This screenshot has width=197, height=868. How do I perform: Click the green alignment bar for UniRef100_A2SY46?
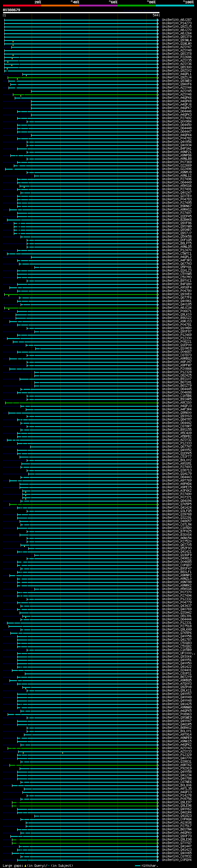pos(86,94)
